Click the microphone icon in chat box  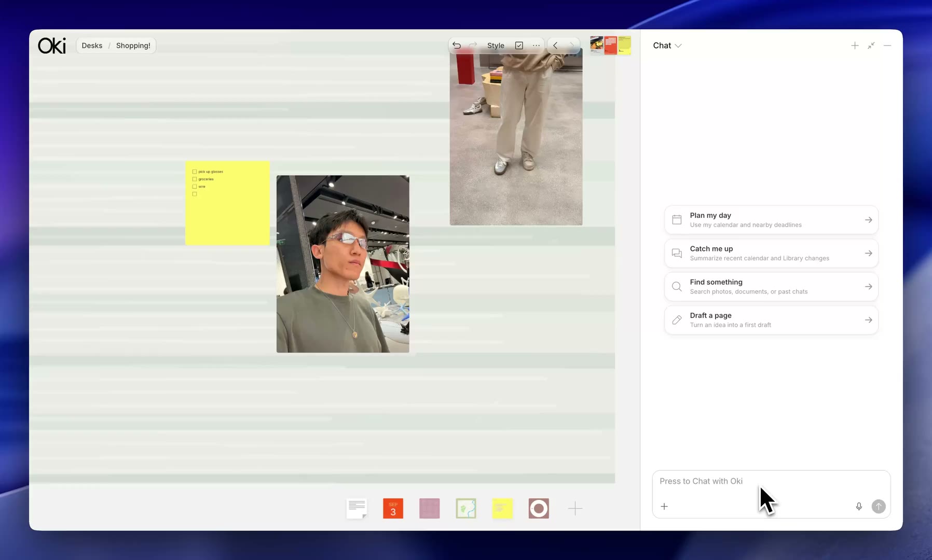(x=859, y=507)
